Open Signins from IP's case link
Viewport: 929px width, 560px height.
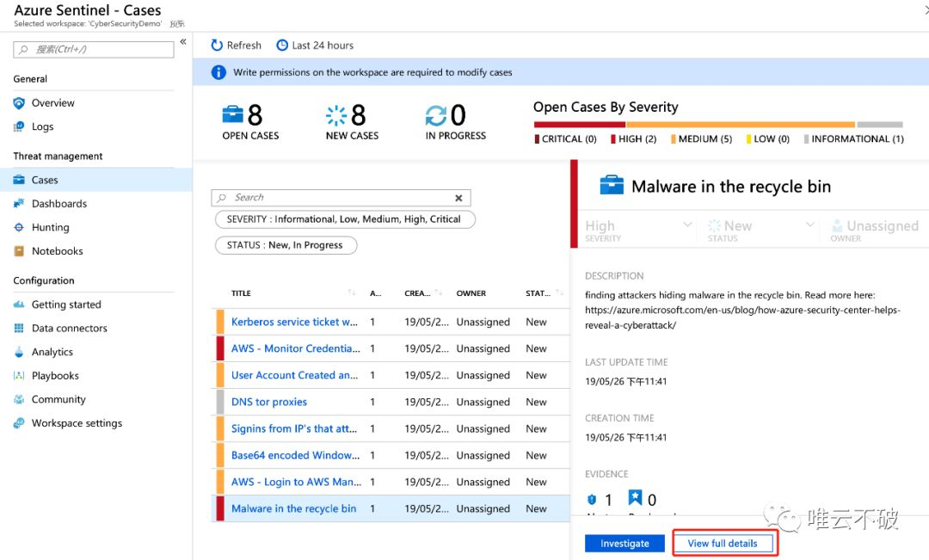coord(294,428)
